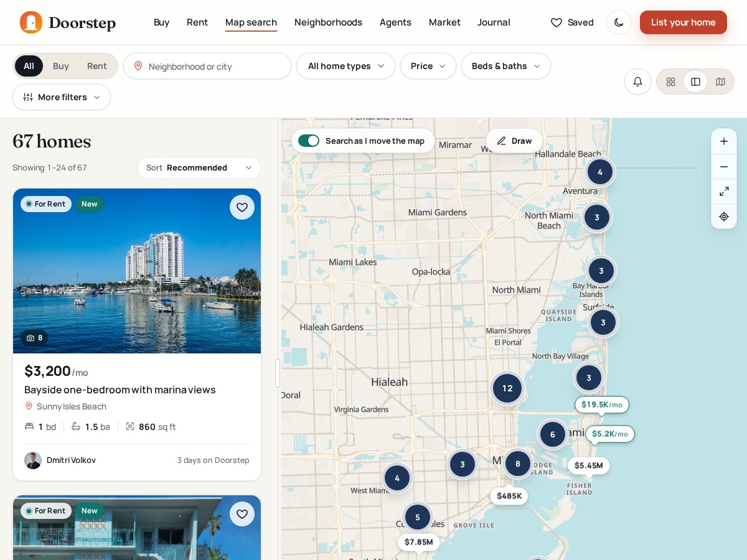Select the $485K price marker
This screenshot has width=747, height=560.
[509, 496]
